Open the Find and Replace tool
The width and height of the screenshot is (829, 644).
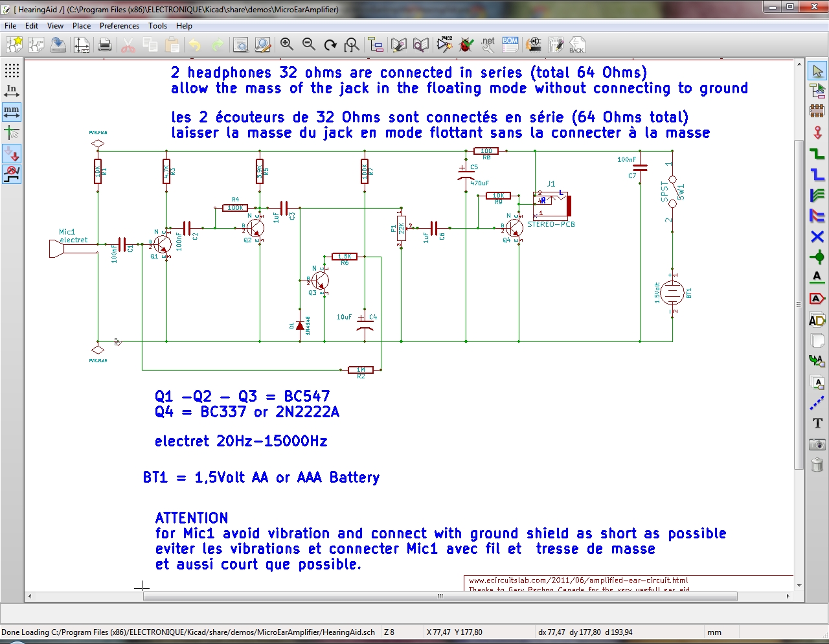pos(262,45)
